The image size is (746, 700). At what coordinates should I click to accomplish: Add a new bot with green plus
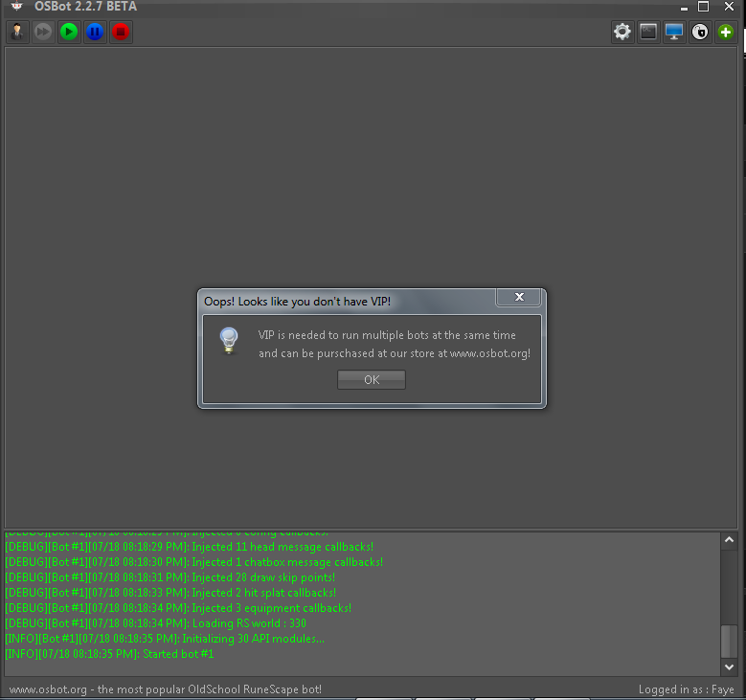(x=726, y=32)
